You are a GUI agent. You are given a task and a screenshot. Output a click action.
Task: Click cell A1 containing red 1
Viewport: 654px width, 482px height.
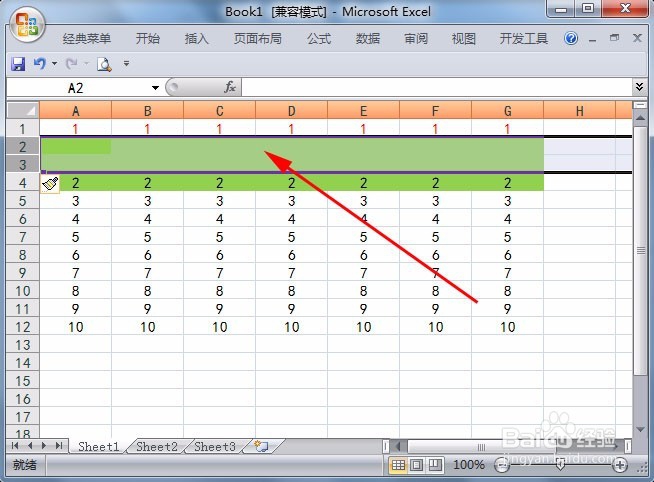75,128
